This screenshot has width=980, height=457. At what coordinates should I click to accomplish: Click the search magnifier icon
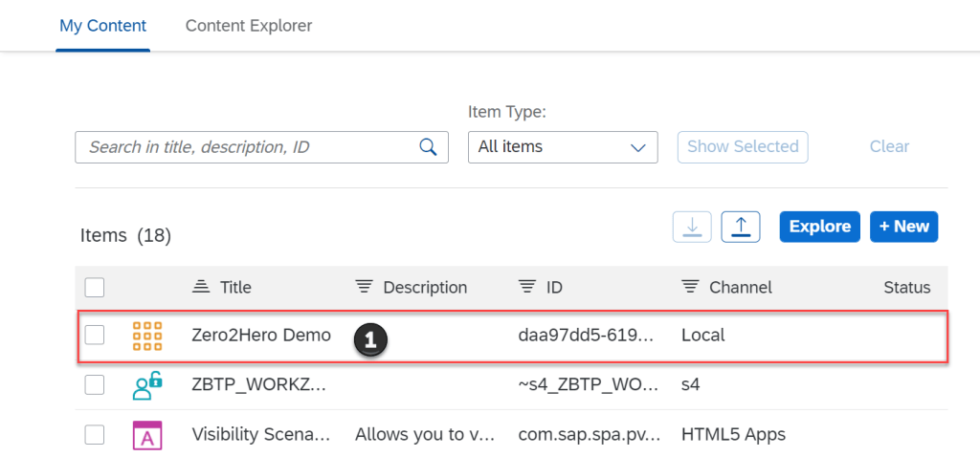[428, 147]
